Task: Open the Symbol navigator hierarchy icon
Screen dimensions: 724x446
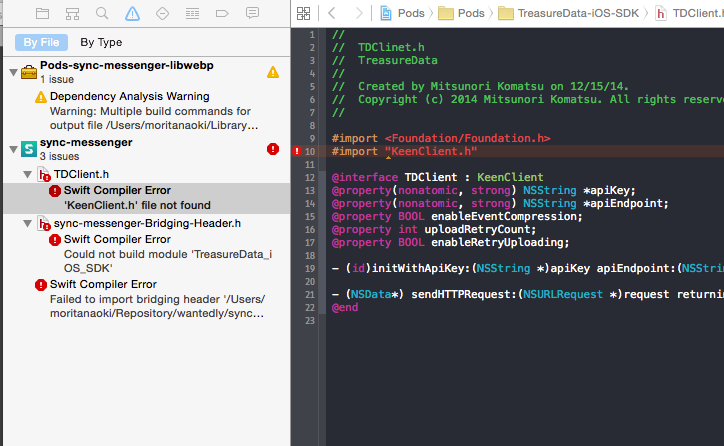Action: 72,13
